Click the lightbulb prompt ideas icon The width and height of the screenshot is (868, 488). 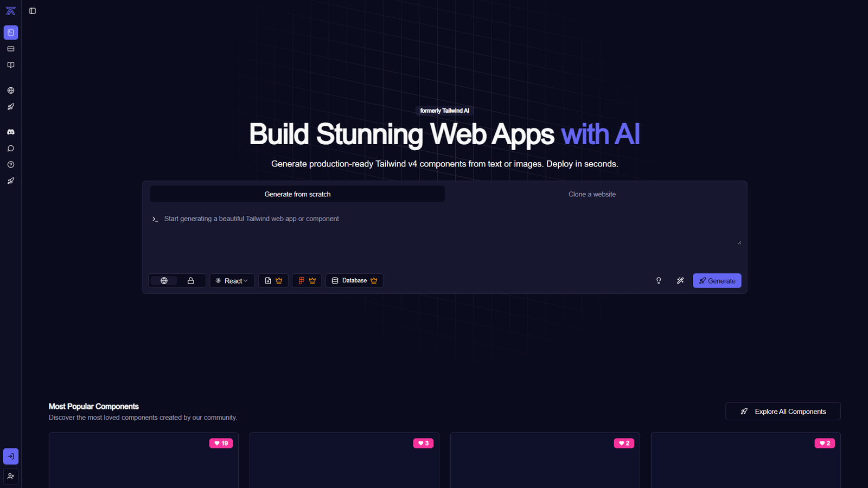click(x=659, y=281)
